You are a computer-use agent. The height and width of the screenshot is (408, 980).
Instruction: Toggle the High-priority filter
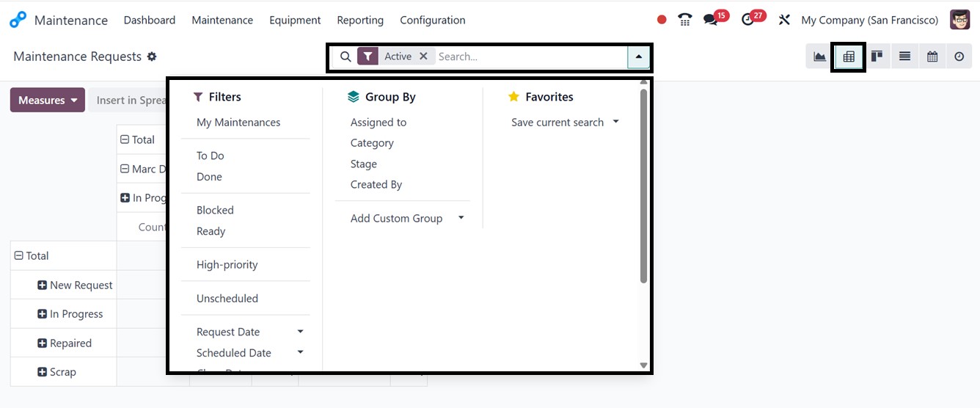227,265
